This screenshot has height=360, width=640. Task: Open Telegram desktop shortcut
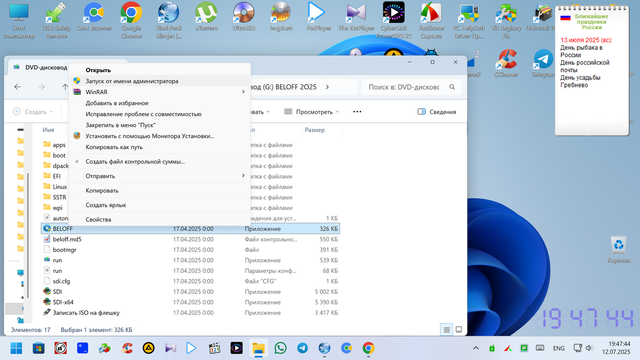pyautogui.click(x=543, y=63)
